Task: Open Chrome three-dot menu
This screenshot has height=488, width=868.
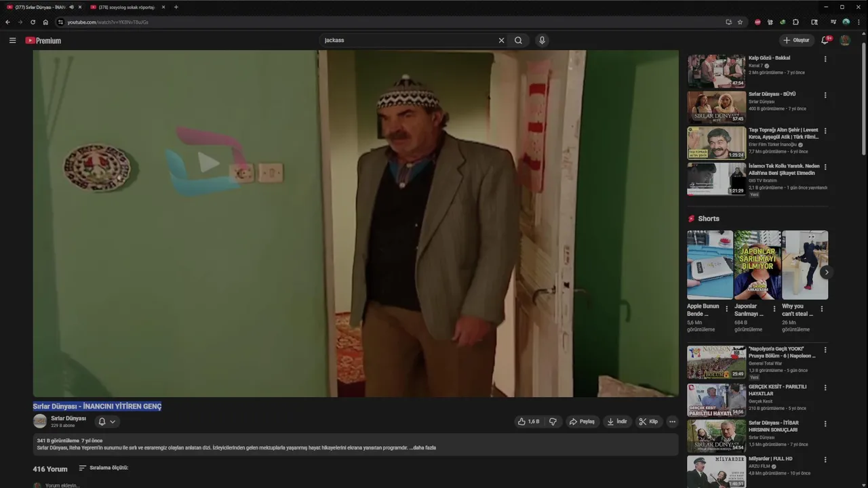Action: (859, 22)
